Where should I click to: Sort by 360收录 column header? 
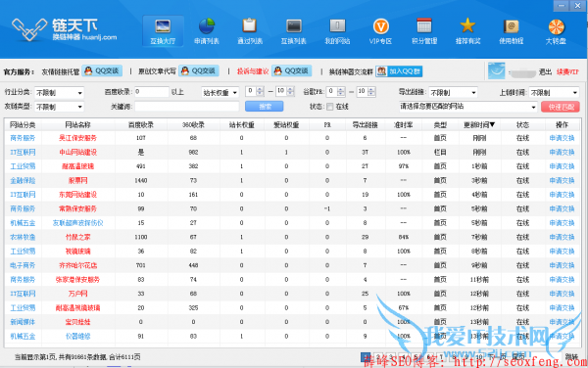(193, 124)
